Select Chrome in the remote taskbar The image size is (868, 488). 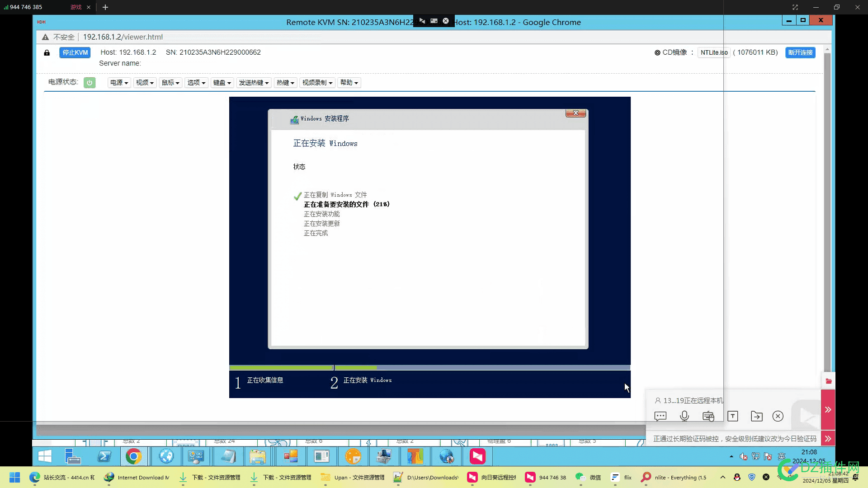[134, 456]
